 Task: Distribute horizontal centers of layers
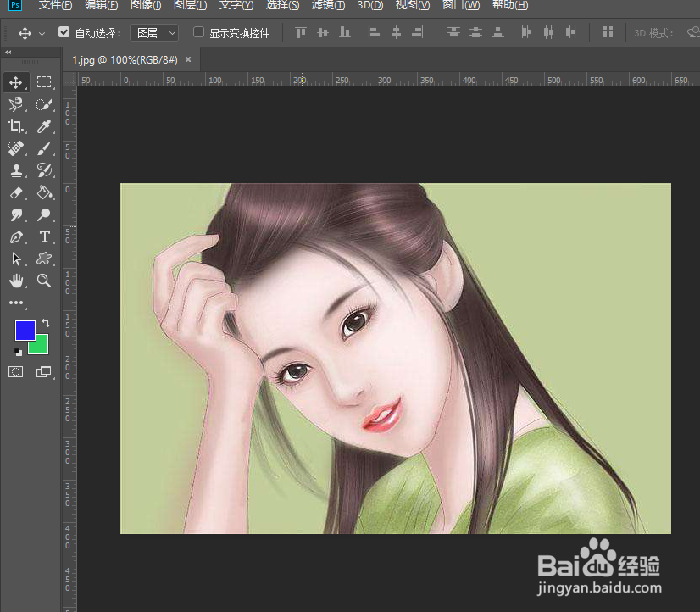pos(548,32)
